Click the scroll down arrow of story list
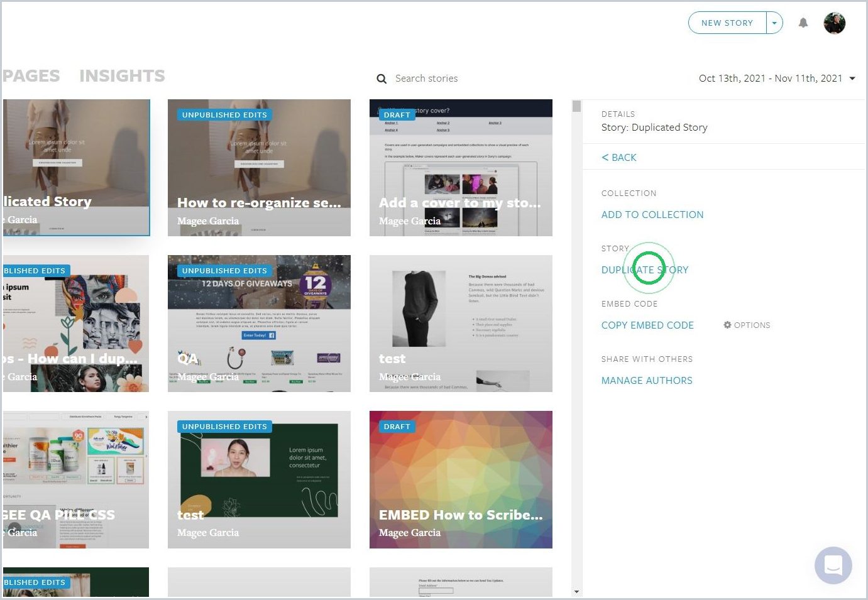This screenshot has height=600, width=868. point(576,592)
